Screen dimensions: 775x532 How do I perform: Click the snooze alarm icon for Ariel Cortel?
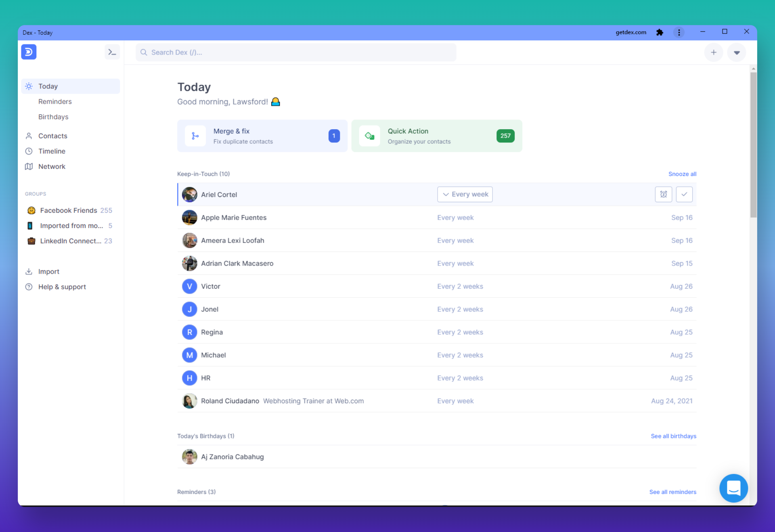click(x=663, y=195)
